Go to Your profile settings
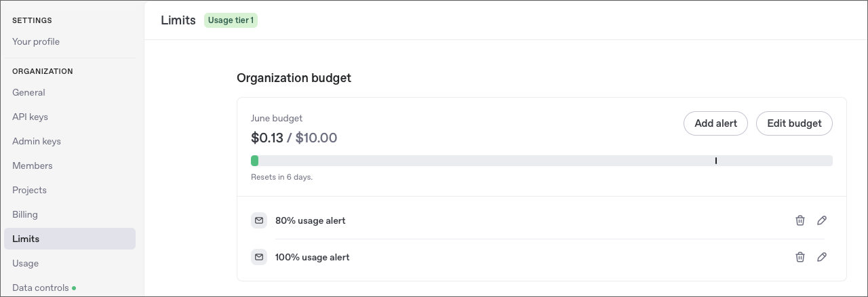Screen dimensions: 868x297 [x=36, y=41]
